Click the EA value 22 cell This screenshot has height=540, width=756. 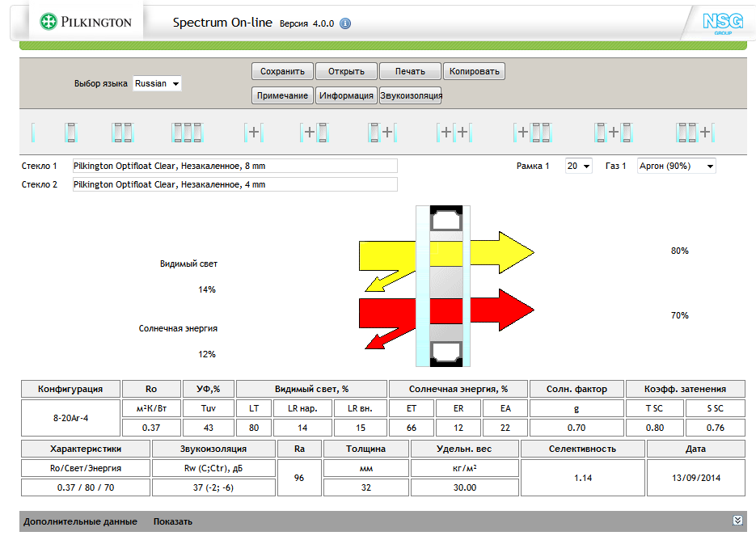505,428
